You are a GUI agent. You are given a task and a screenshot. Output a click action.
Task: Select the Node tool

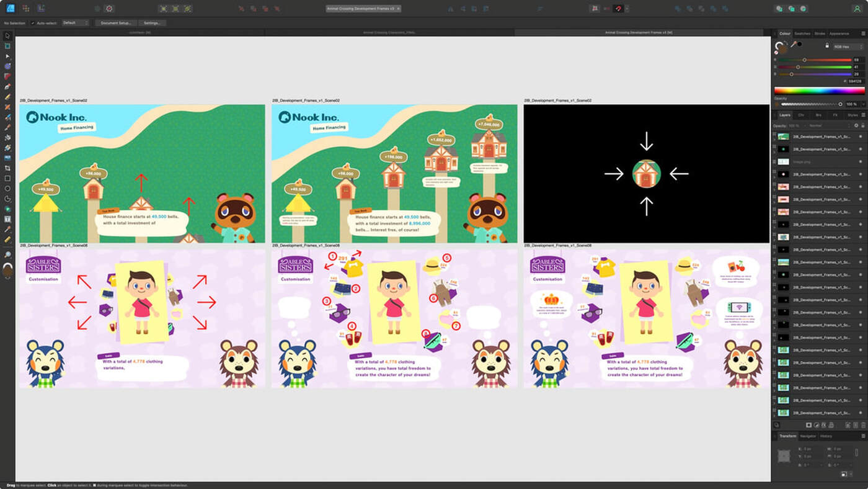click(x=7, y=56)
